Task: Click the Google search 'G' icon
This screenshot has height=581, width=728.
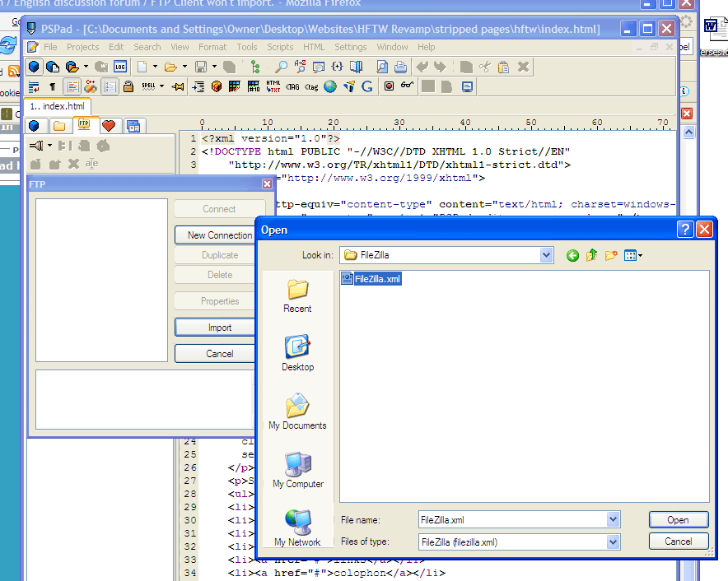Action: [367, 86]
